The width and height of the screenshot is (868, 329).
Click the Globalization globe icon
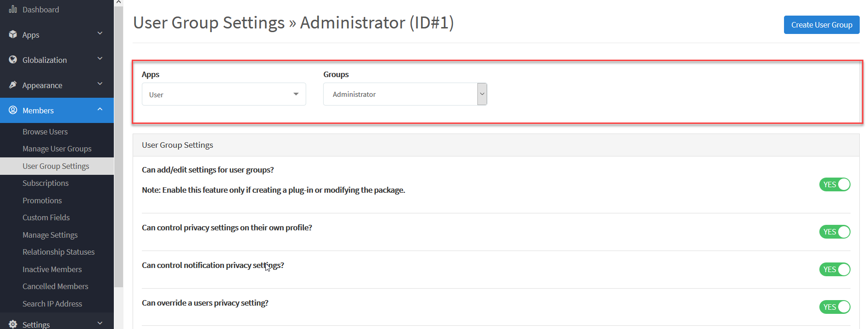(13, 60)
